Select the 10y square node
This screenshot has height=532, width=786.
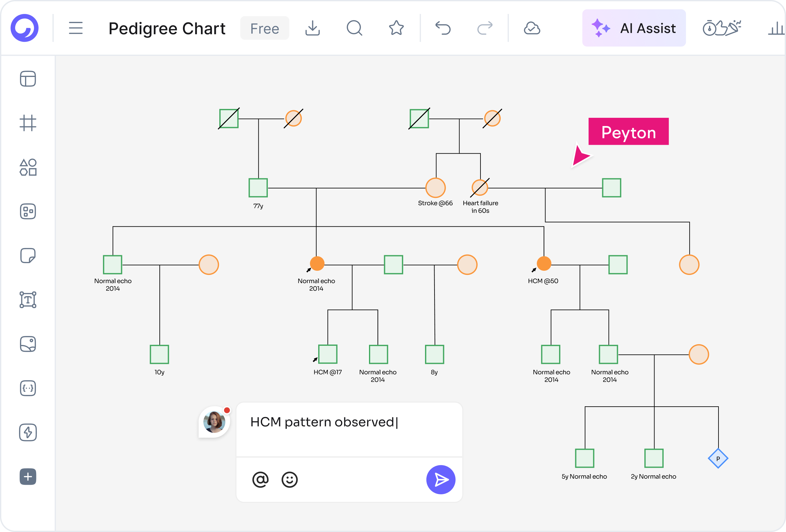click(x=159, y=354)
